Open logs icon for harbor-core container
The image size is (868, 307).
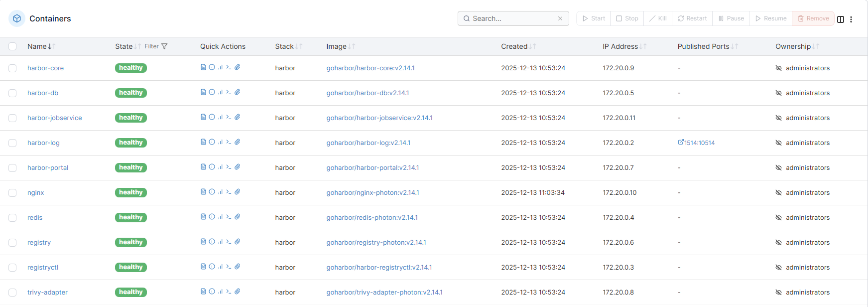203,67
